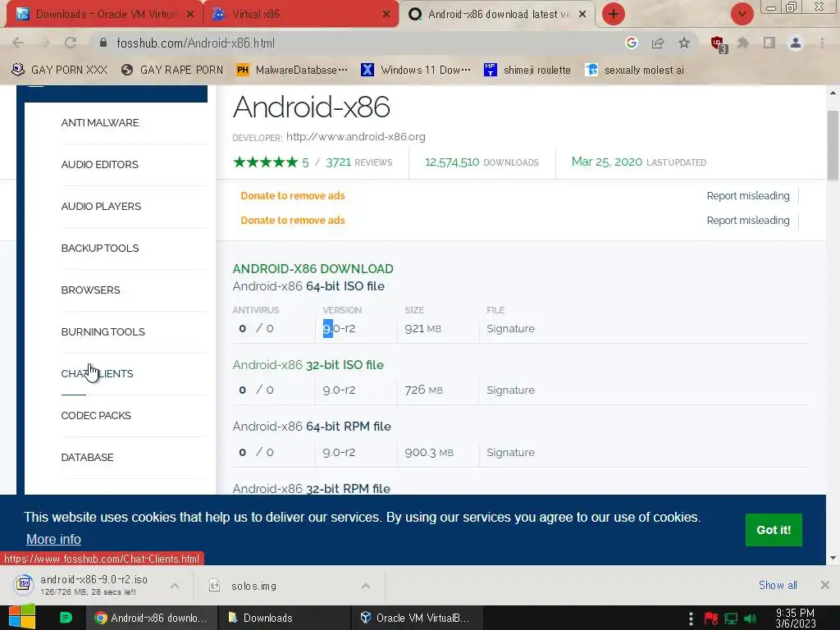Image resolution: width=840 pixels, height=630 pixels.
Task: Close the Android-x86 download tab
Action: pyautogui.click(x=582, y=15)
